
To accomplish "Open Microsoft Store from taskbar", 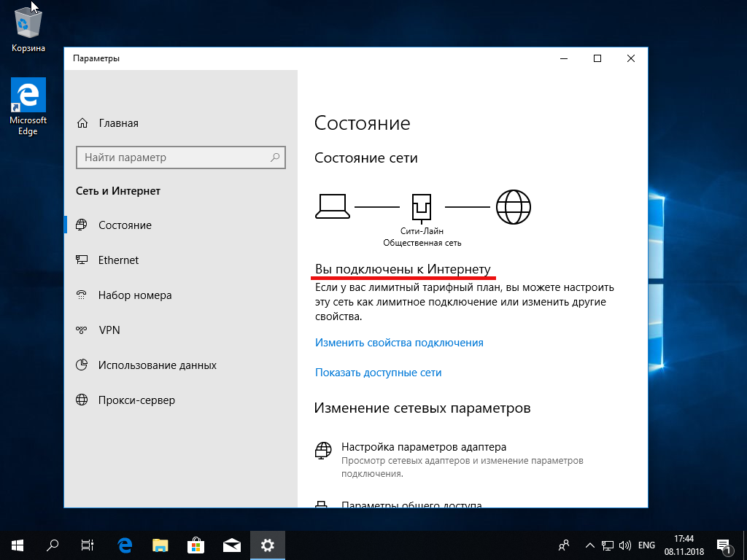I will click(x=196, y=545).
